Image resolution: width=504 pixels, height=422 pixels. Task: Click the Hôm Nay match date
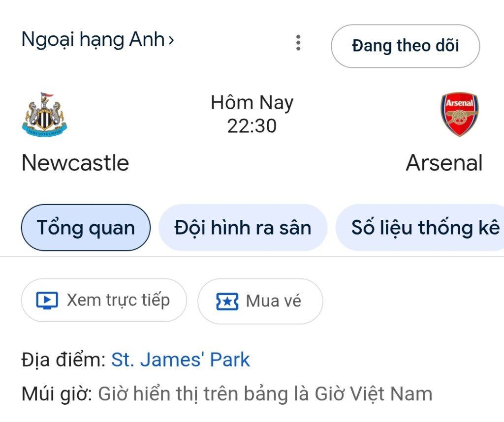[252, 103]
